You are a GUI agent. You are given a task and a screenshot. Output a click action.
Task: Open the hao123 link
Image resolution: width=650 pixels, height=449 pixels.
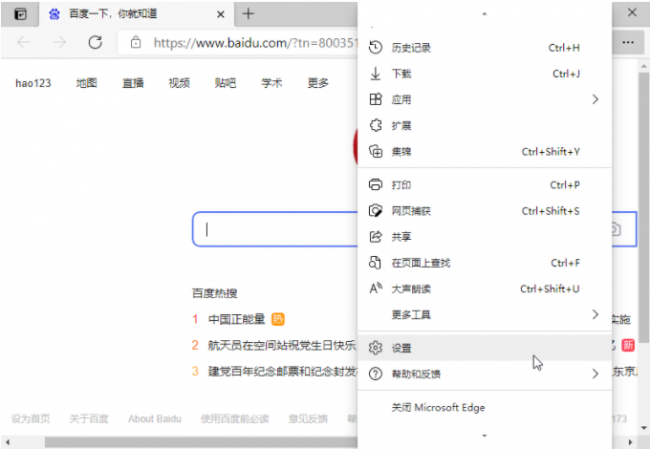[x=33, y=83]
